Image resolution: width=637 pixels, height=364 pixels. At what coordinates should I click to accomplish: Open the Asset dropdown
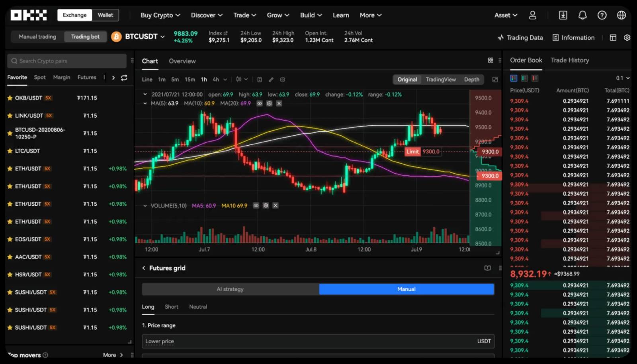(506, 15)
